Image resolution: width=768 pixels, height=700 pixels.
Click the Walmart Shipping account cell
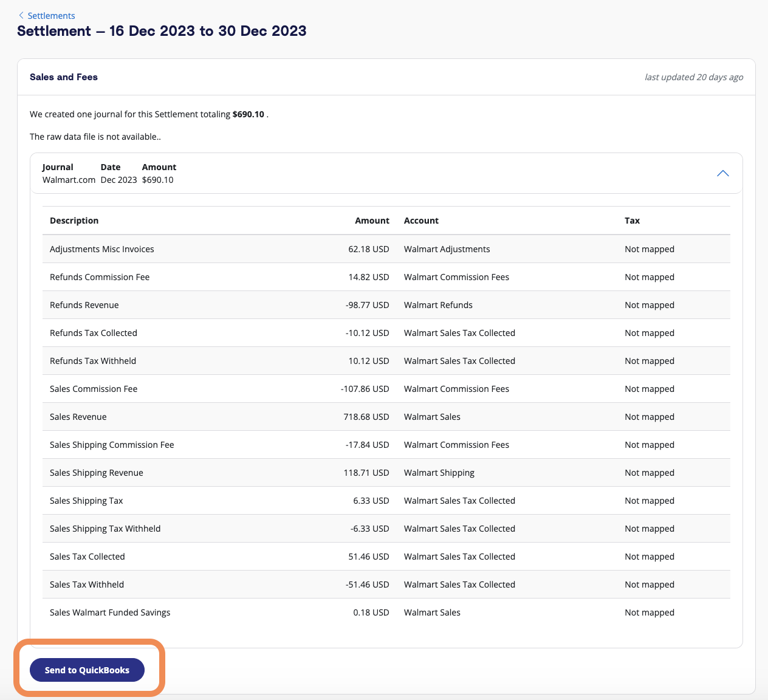pos(439,473)
